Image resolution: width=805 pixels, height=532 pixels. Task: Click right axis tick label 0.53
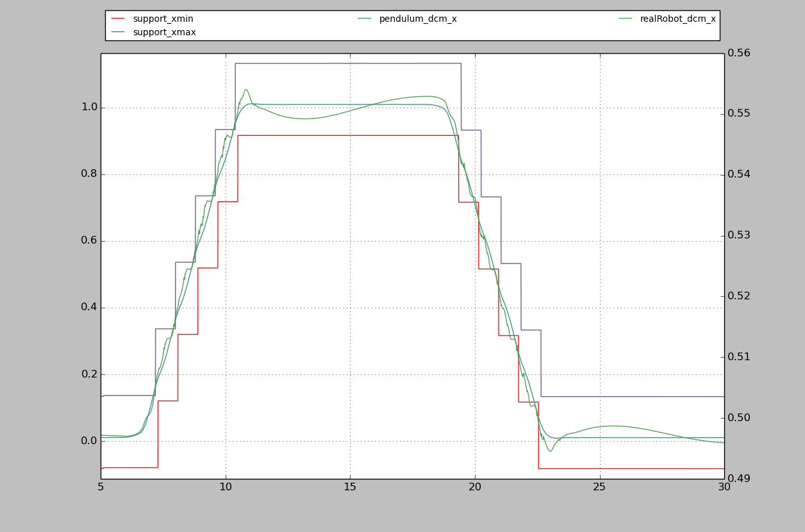coord(738,235)
